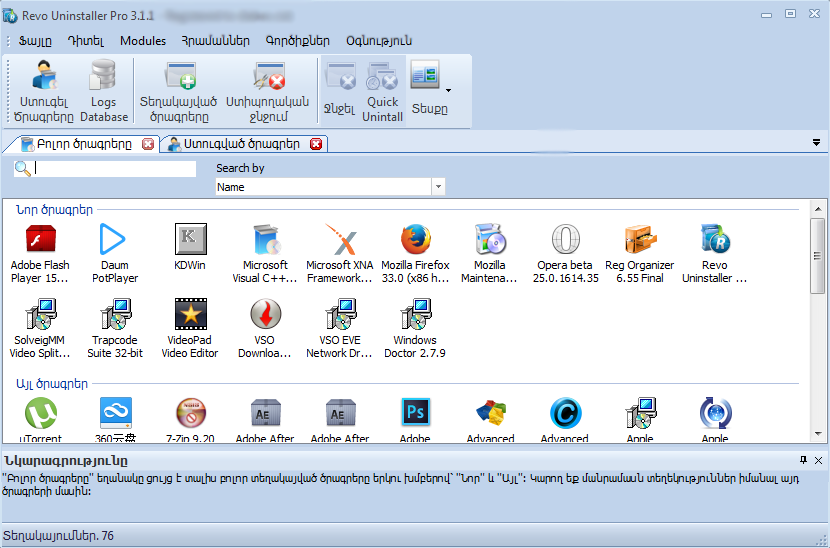The width and height of the screenshot is (830, 548).
Task: Click the Նոր ծրագրեր group header
Action: coord(55,210)
